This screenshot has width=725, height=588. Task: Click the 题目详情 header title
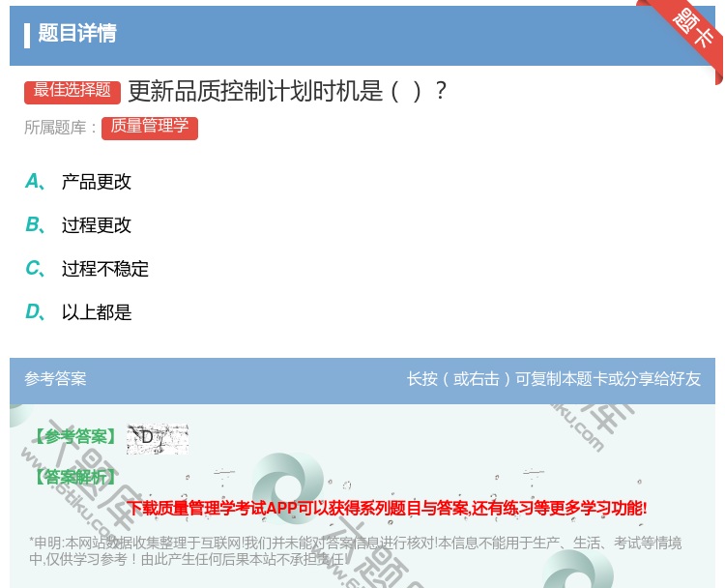(x=77, y=33)
